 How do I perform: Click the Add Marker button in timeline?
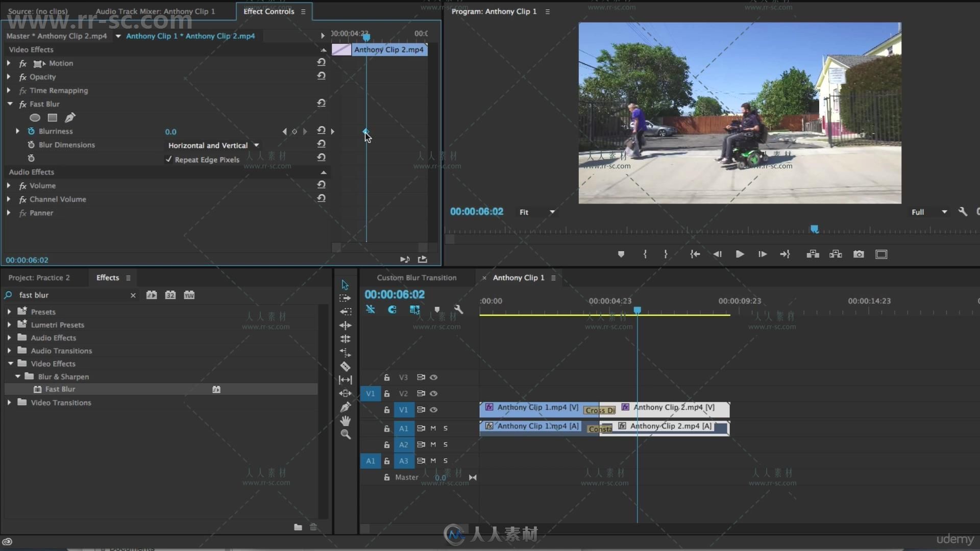tap(437, 310)
